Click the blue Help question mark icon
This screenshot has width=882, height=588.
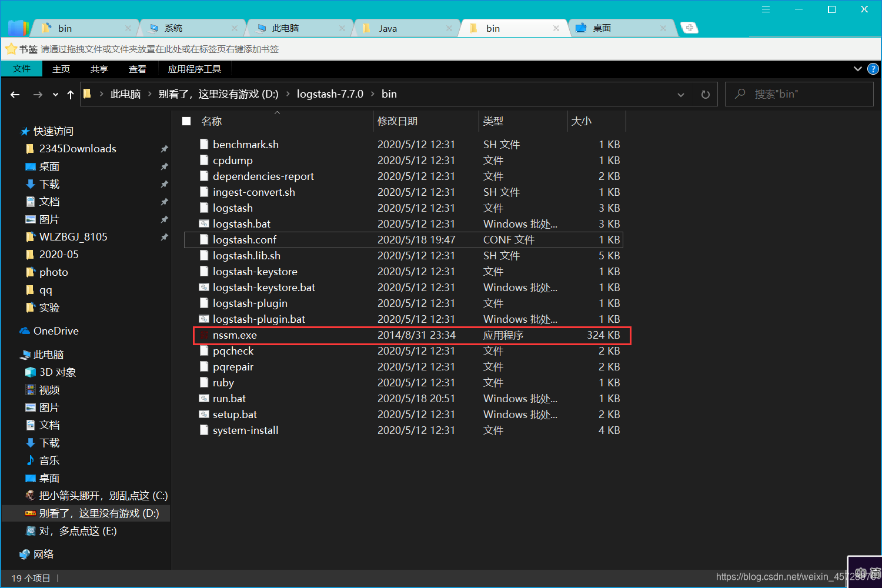pos(873,69)
